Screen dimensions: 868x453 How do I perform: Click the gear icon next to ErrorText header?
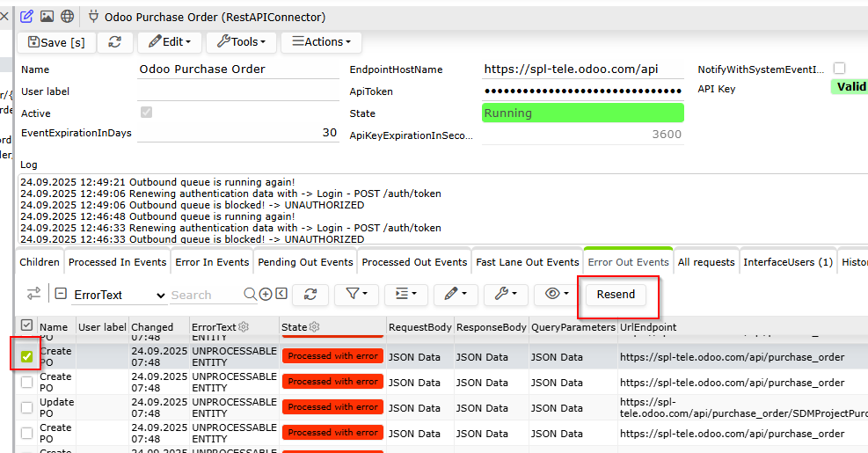(244, 326)
